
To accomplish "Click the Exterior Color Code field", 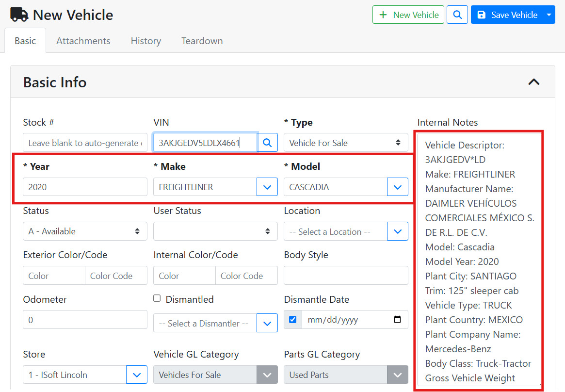I will pyautogui.click(x=116, y=276).
